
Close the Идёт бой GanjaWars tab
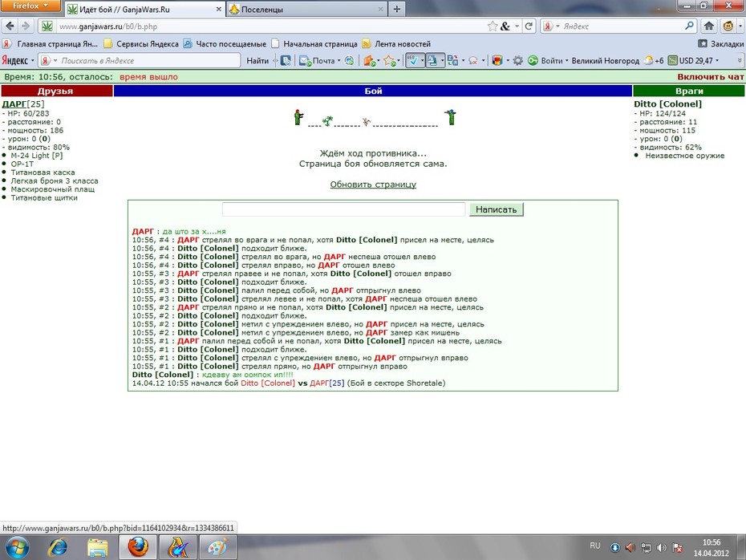click(218, 9)
